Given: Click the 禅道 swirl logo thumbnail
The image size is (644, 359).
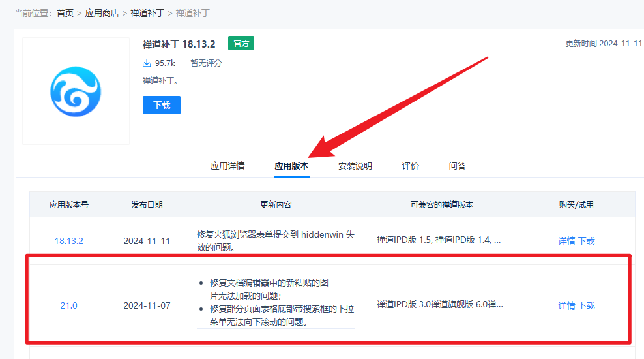Looking at the screenshot, I should click(x=76, y=91).
